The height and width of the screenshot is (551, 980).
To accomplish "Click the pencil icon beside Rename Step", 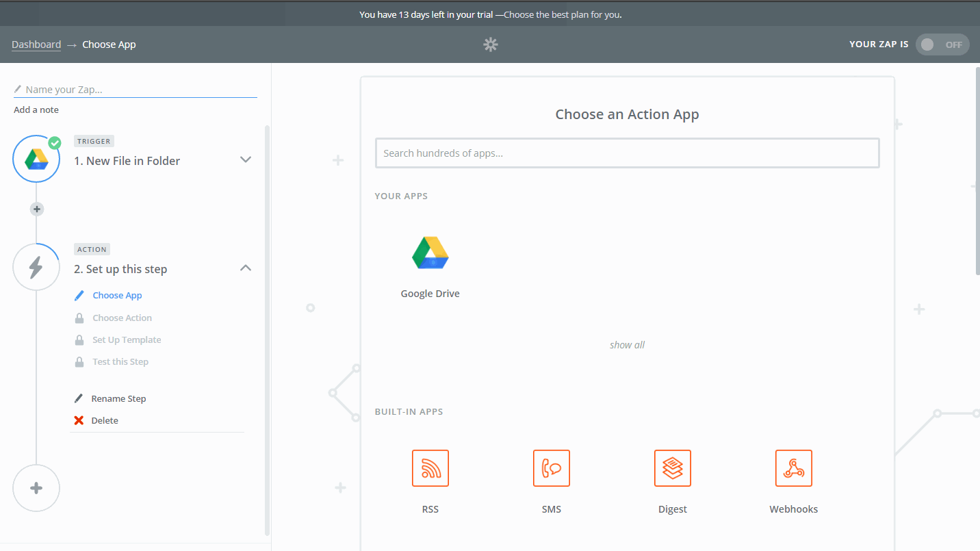I will point(79,398).
